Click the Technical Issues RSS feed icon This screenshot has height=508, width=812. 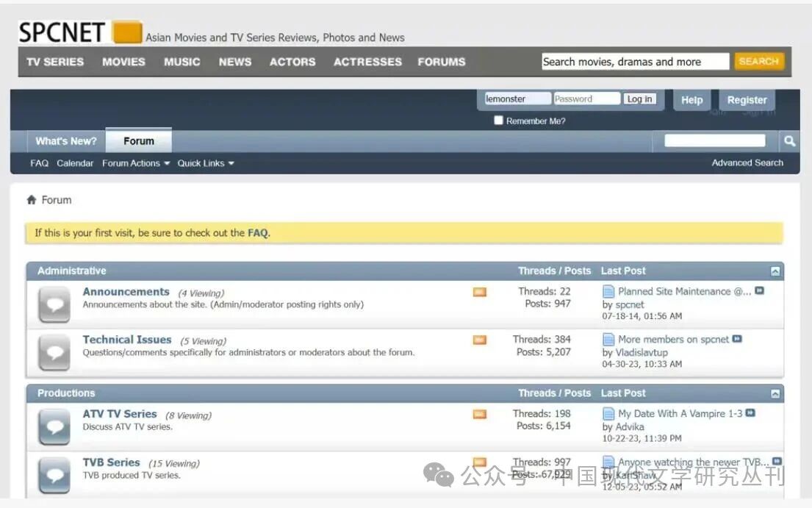point(480,340)
